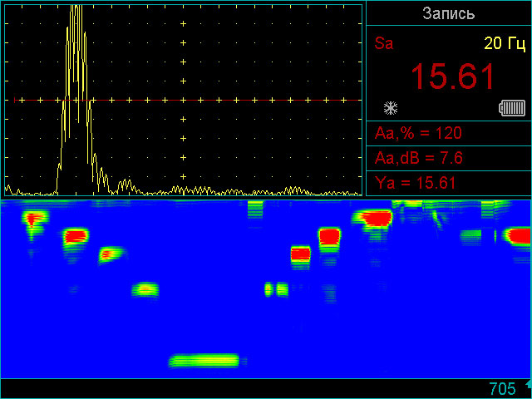Click the center yellow crosshair column in A-scan

coord(182,100)
